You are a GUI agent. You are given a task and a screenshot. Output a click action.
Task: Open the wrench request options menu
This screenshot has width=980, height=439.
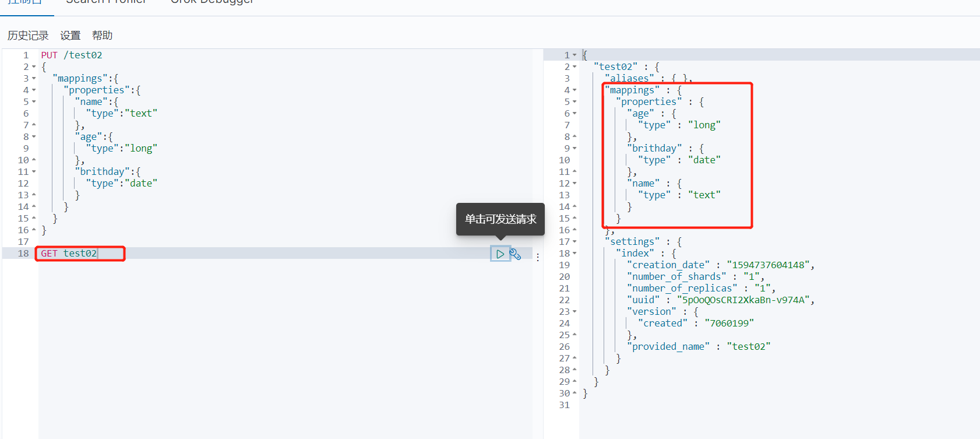[x=515, y=254]
